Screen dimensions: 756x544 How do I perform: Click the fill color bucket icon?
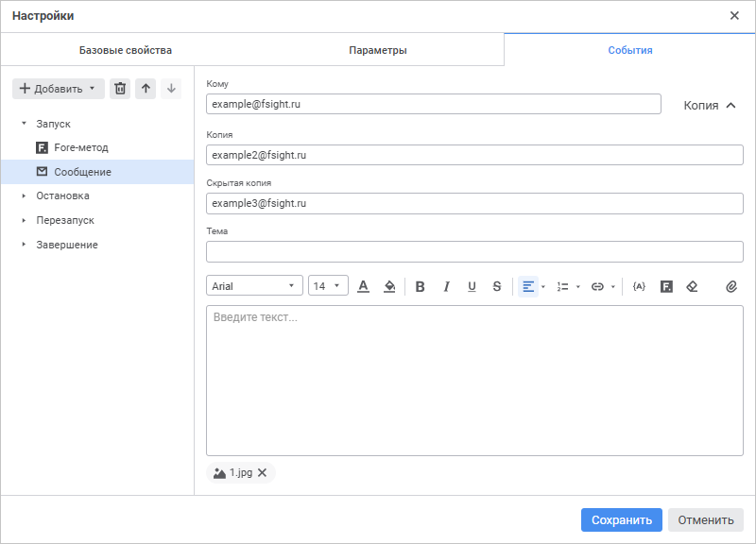click(388, 286)
